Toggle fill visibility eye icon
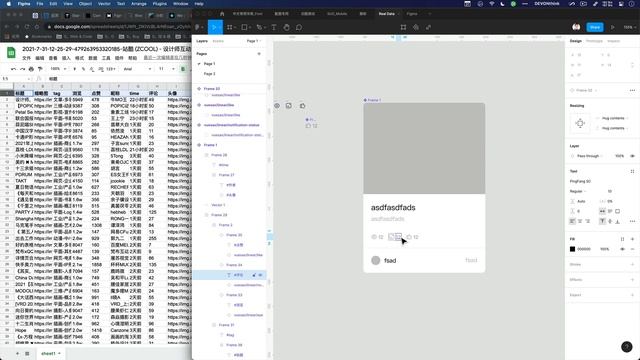 coord(622,249)
